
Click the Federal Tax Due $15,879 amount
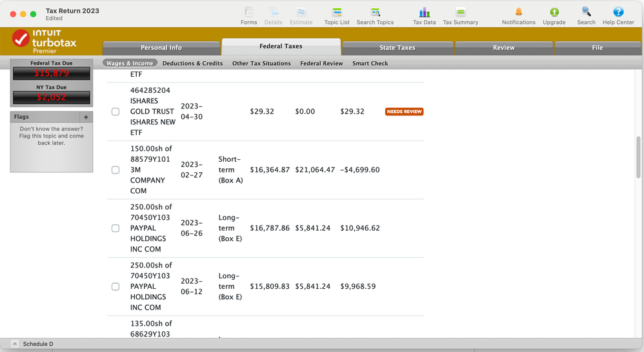coord(52,73)
